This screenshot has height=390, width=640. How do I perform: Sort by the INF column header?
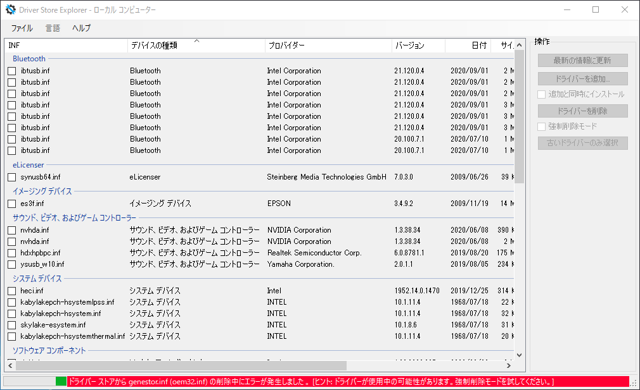[x=67, y=45]
